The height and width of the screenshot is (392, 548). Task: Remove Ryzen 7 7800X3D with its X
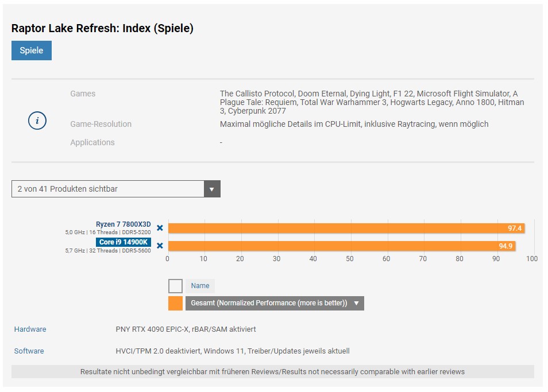tap(160, 228)
